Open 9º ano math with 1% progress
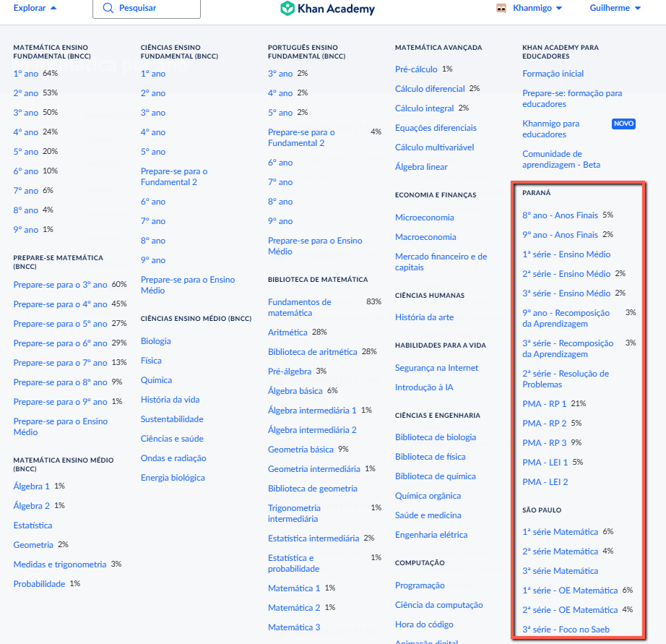 coord(26,230)
